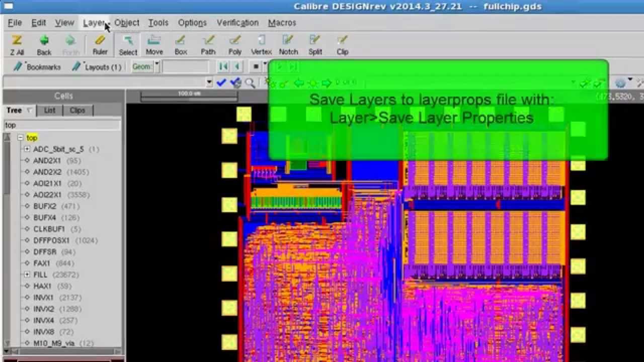Choose the Move tool
This screenshot has width=644, height=362.
point(154,45)
